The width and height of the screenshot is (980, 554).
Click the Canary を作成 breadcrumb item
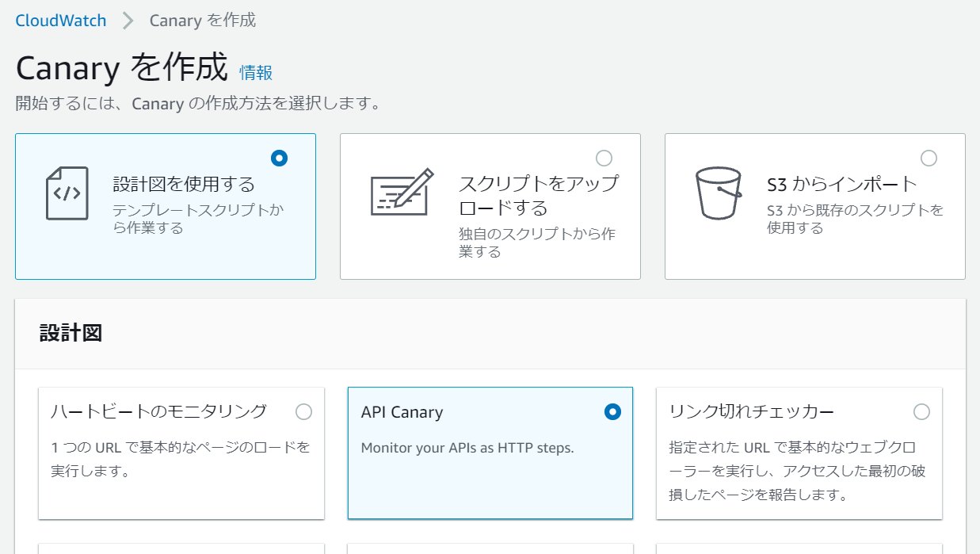202,21
